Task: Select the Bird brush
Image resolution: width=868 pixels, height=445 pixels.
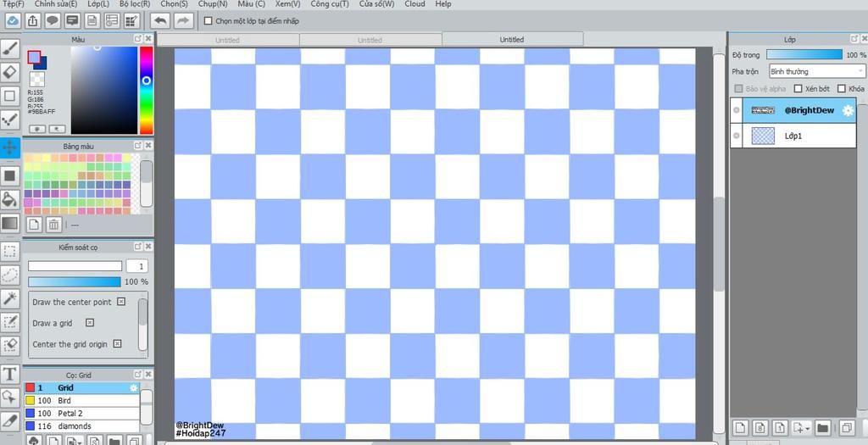Action: (x=82, y=401)
